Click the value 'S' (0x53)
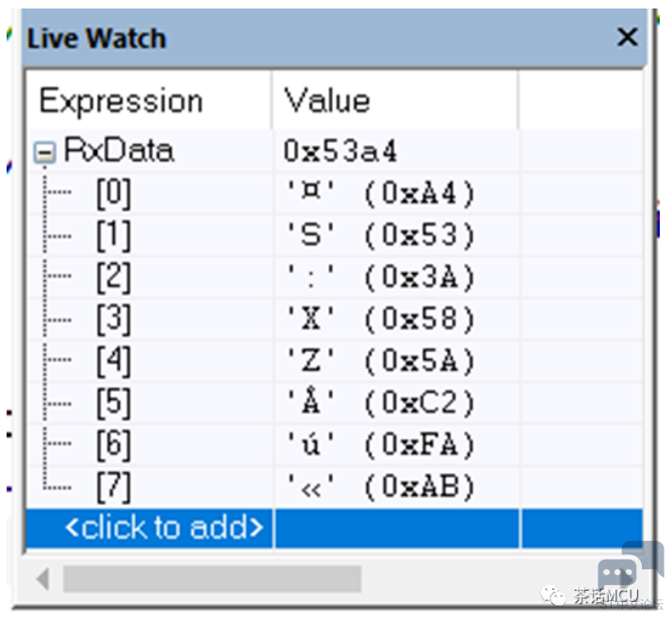672x619 pixels. pos(381,236)
